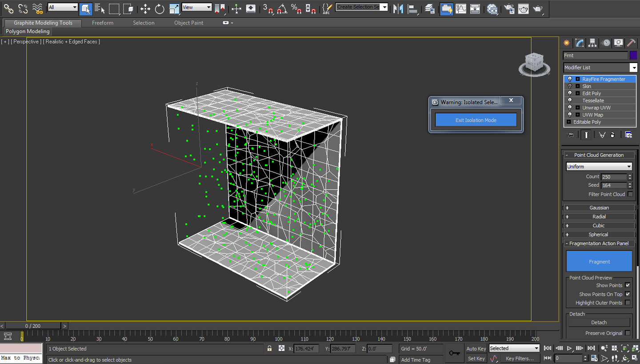Enable Highlight Outer Points checkbox
The width and height of the screenshot is (640, 364).
click(x=628, y=303)
